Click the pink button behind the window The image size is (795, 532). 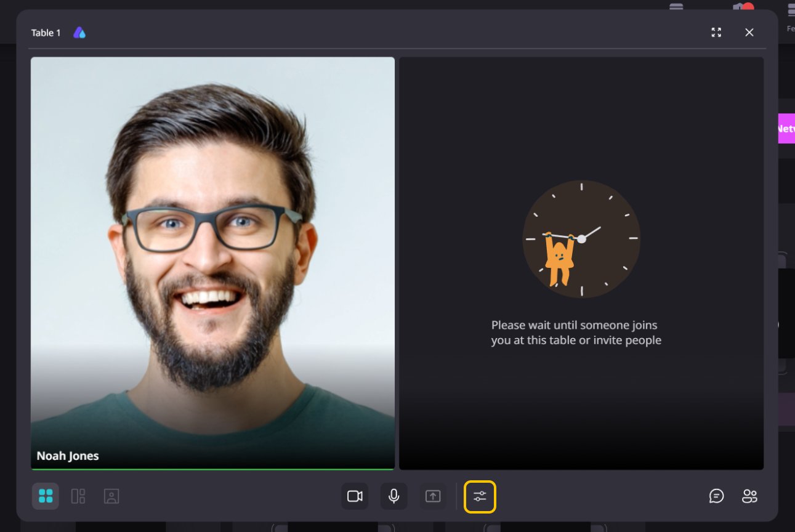[786, 128]
